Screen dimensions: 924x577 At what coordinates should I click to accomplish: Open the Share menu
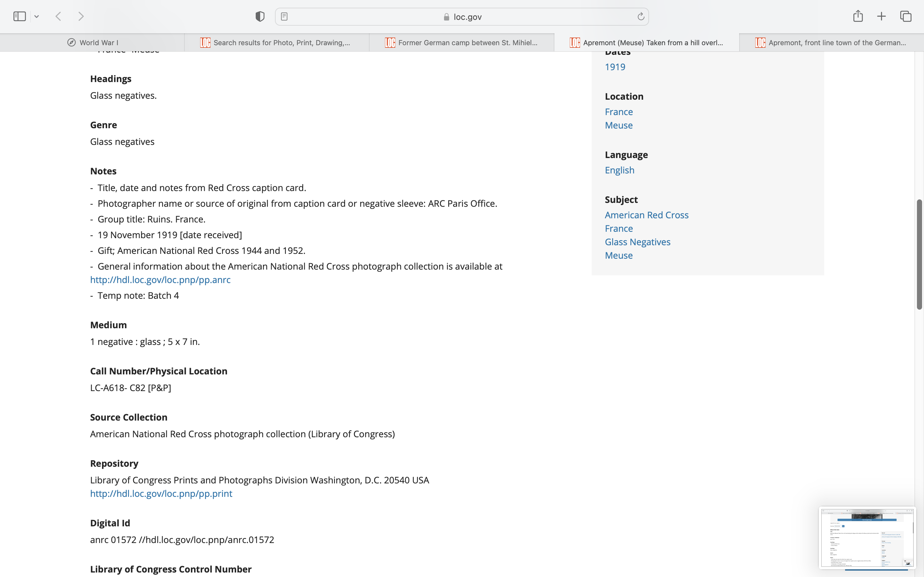(858, 16)
